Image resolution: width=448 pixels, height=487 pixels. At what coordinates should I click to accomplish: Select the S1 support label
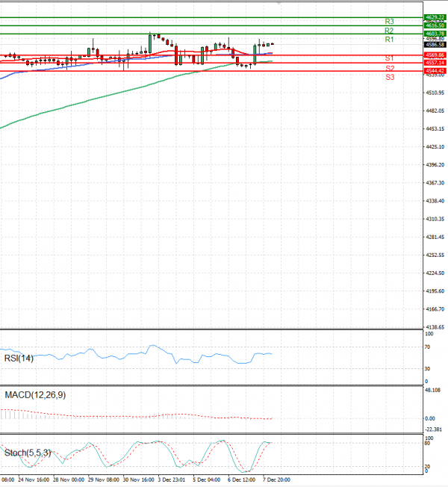389,58
